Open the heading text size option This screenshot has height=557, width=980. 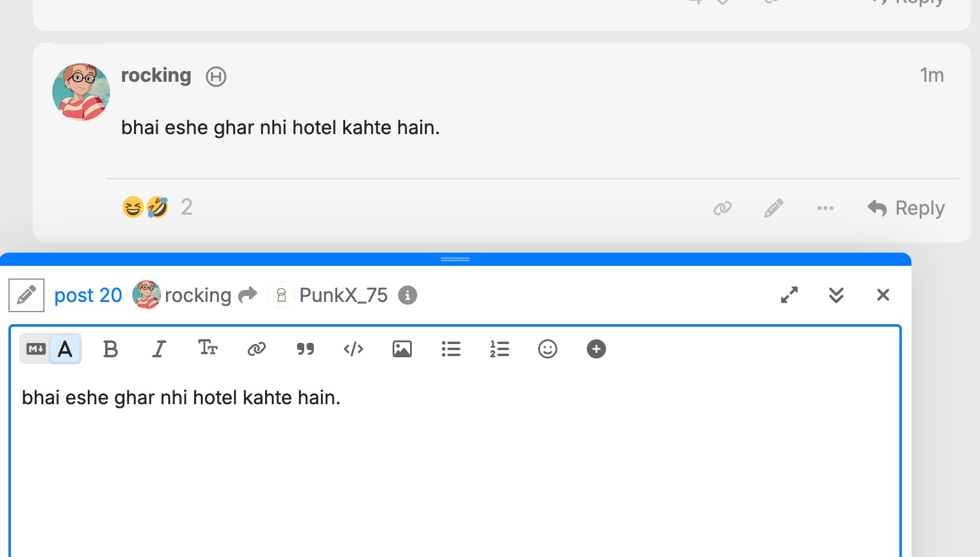click(x=207, y=348)
